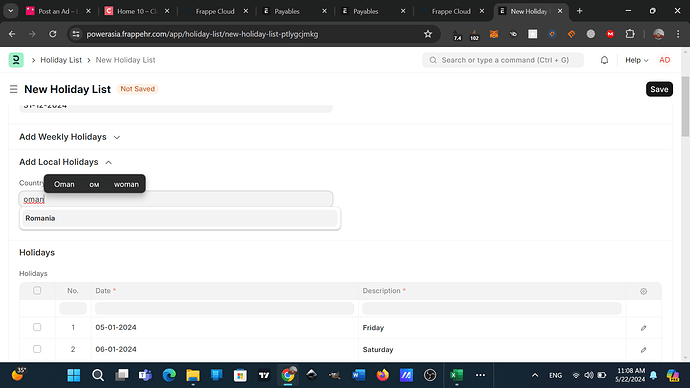Click the AD user avatar

click(664, 60)
